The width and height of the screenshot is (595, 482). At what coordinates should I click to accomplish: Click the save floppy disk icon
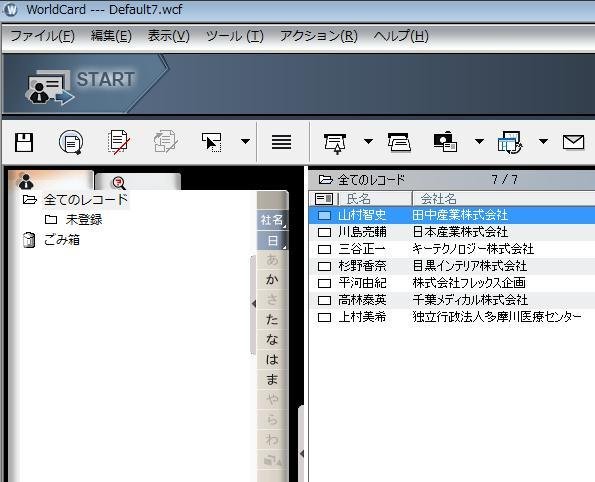tap(24, 142)
